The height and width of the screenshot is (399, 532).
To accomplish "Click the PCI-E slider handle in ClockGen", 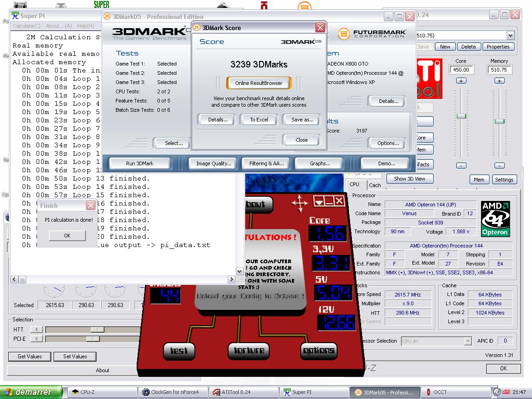I will 93,339.
